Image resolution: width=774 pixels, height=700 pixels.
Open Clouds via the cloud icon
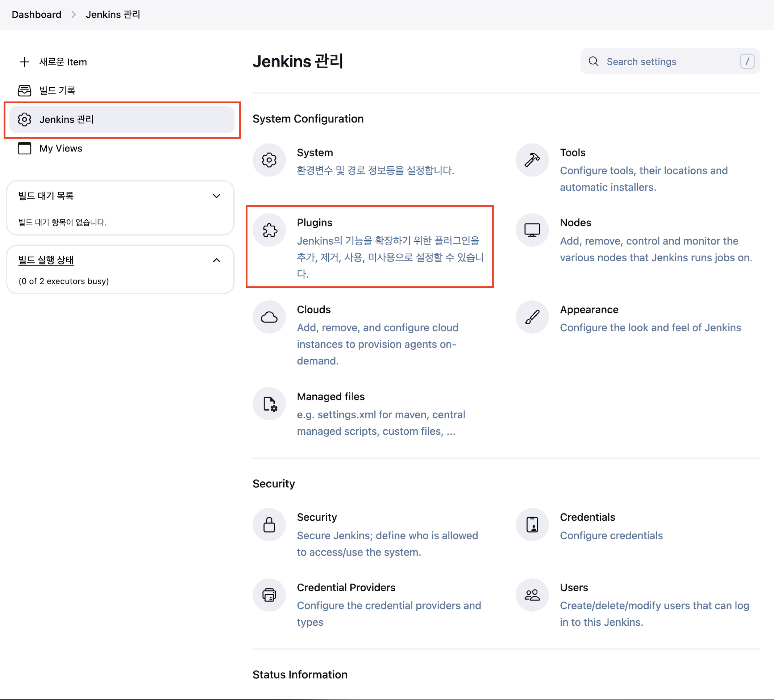(269, 317)
